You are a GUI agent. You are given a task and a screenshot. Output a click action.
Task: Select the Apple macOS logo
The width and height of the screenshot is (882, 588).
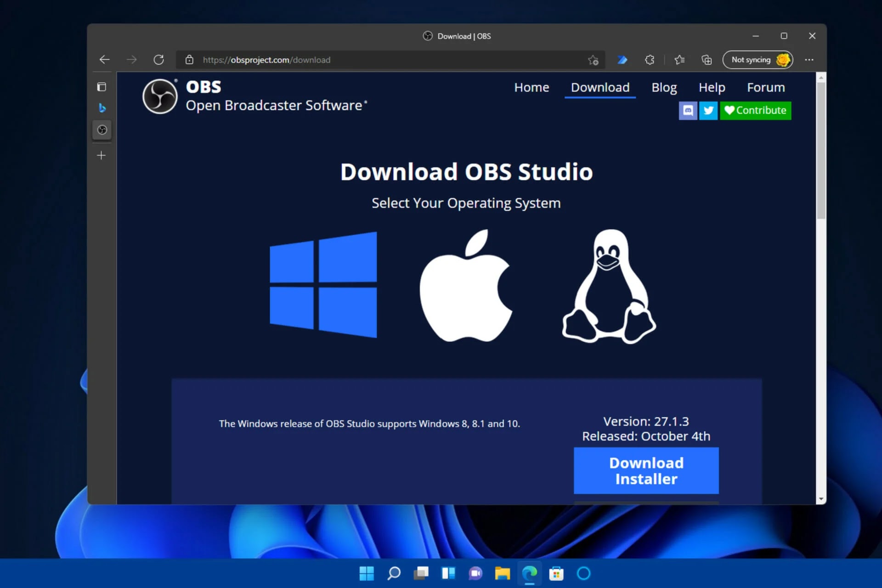pyautogui.click(x=466, y=286)
